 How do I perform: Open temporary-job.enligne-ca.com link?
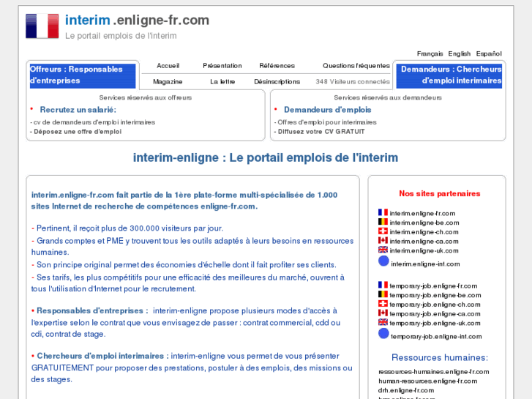435,314
